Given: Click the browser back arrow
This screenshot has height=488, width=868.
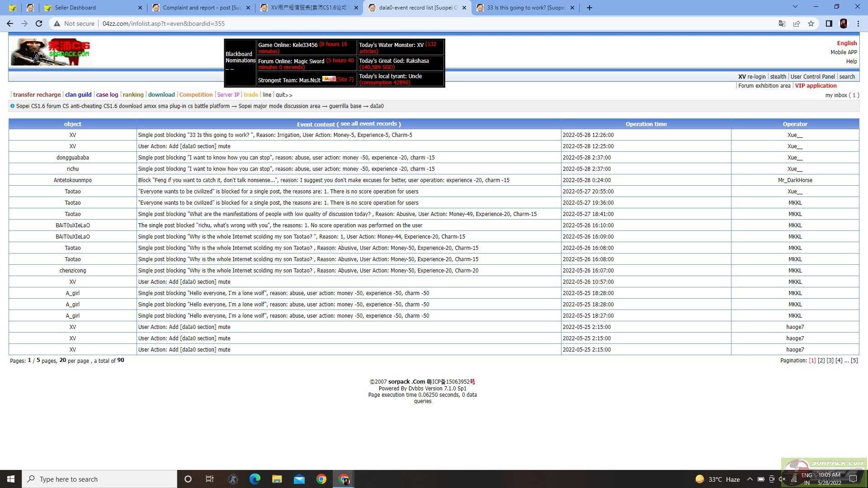Looking at the screenshot, I should 10,23.
